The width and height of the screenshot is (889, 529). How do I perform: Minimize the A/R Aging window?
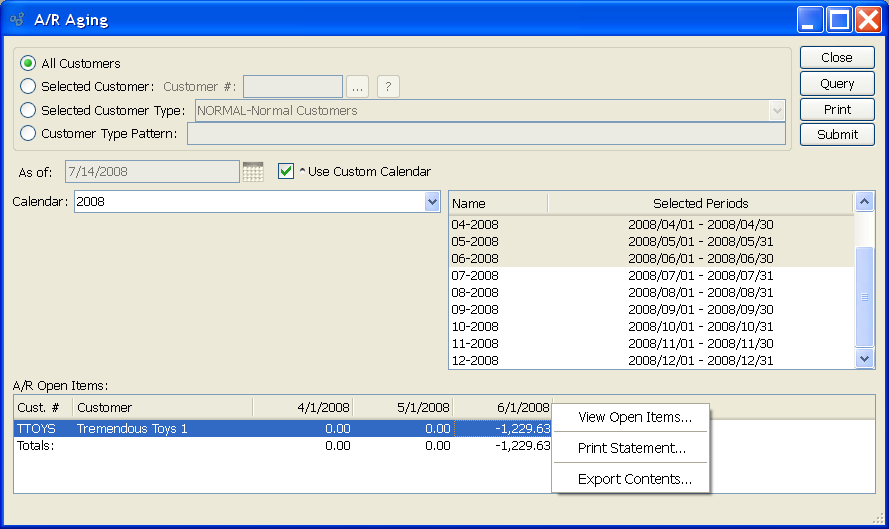810,20
